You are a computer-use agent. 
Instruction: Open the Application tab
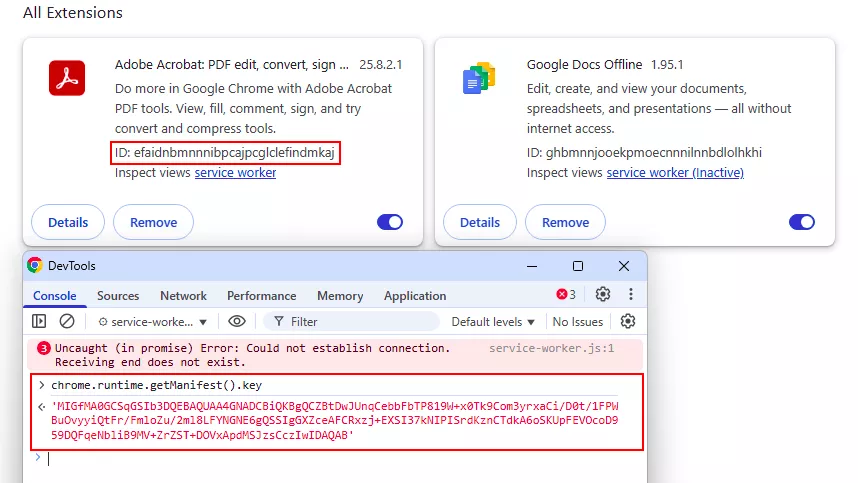(415, 296)
